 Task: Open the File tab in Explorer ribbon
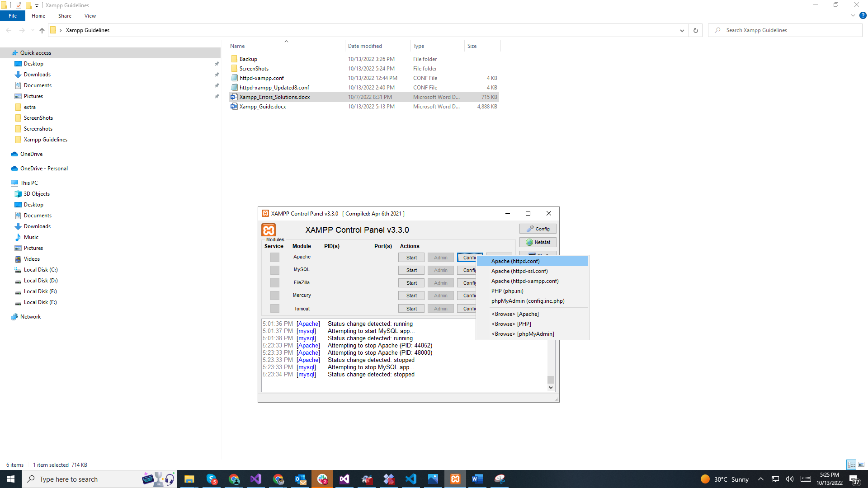tap(13, 16)
